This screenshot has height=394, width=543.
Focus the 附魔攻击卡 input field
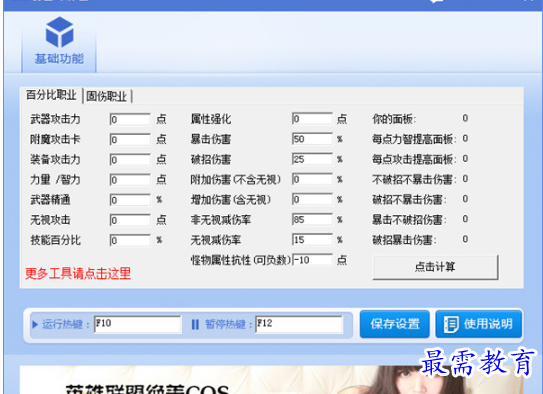pyautogui.click(x=130, y=140)
